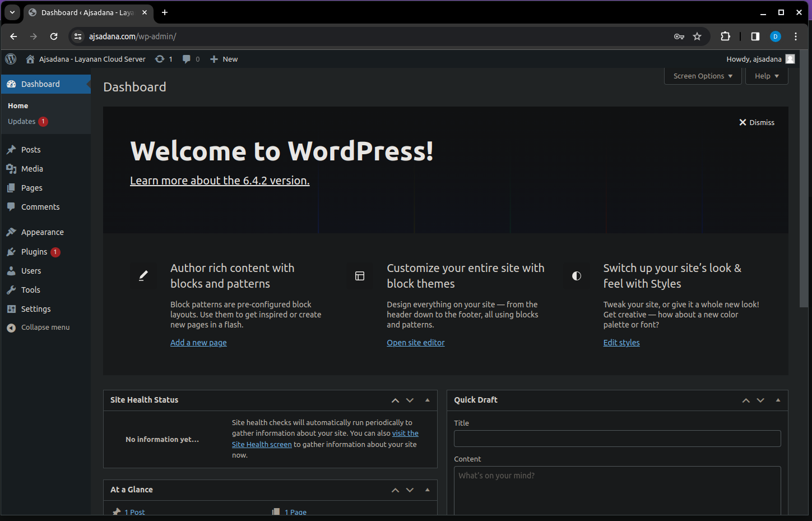Open the browser extensions puzzle icon

coord(725,36)
